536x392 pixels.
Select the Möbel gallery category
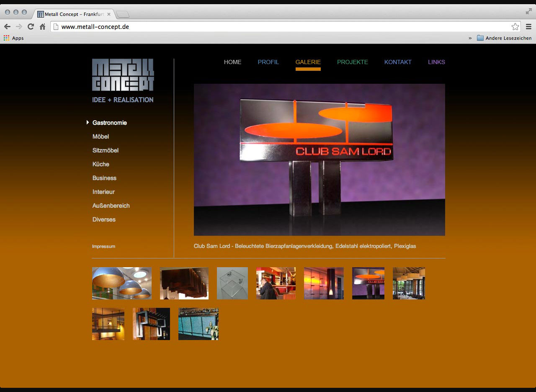pos(101,137)
